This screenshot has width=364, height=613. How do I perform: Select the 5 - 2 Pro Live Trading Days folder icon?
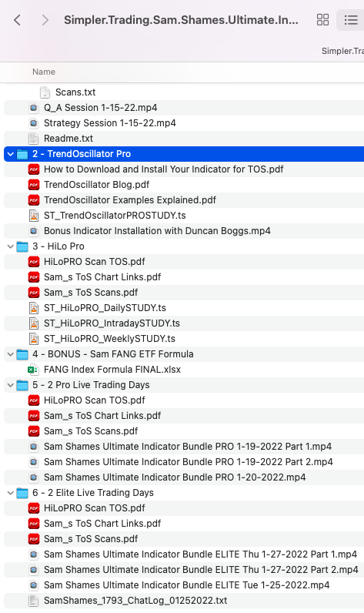point(22,386)
